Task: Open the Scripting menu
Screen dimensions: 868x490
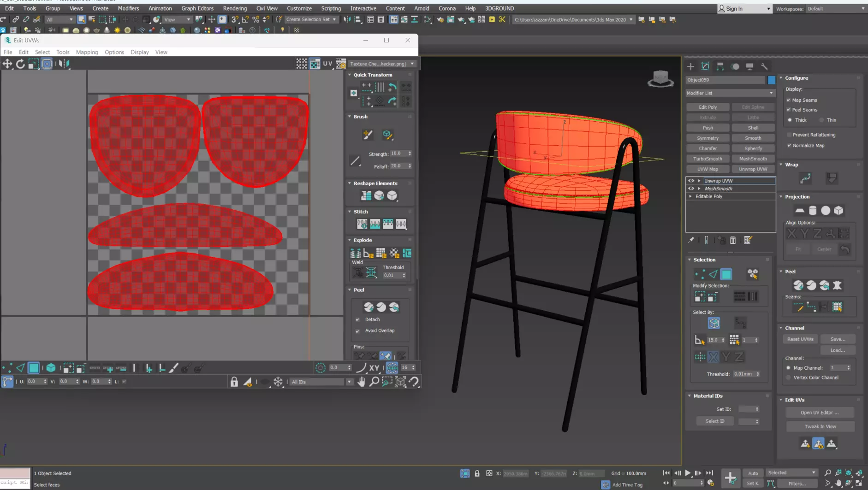Action: [331, 8]
